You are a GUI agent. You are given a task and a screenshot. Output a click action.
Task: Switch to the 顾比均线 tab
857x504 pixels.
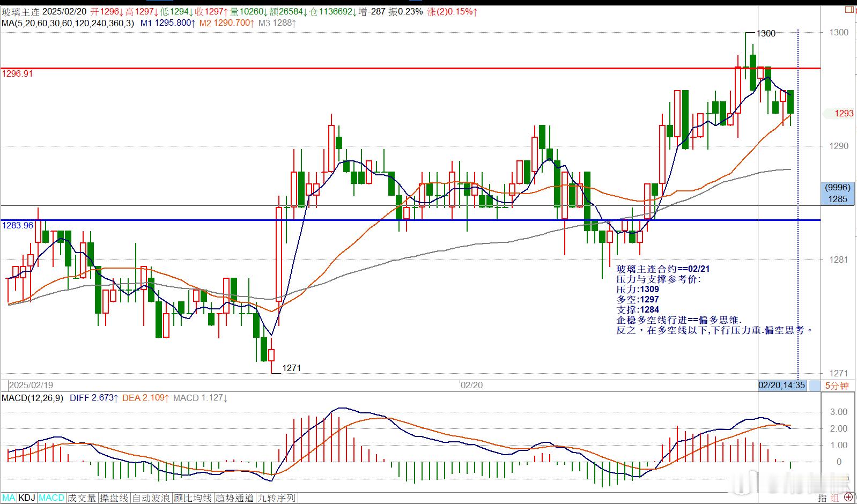(x=193, y=498)
